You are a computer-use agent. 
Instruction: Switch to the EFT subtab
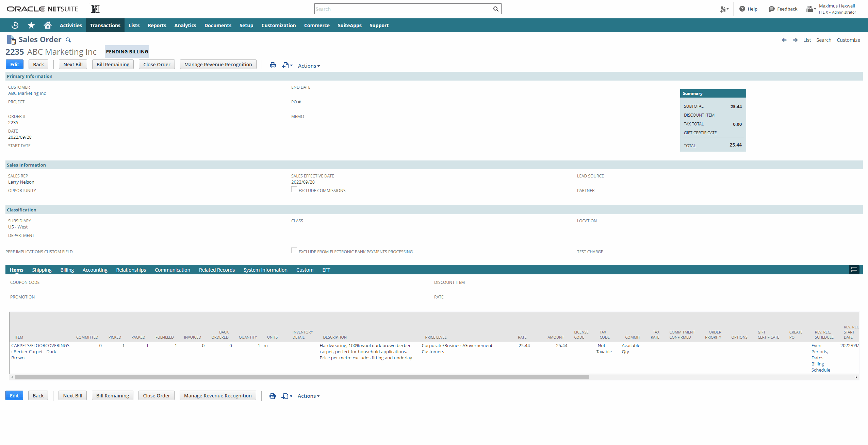pos(326,270)
